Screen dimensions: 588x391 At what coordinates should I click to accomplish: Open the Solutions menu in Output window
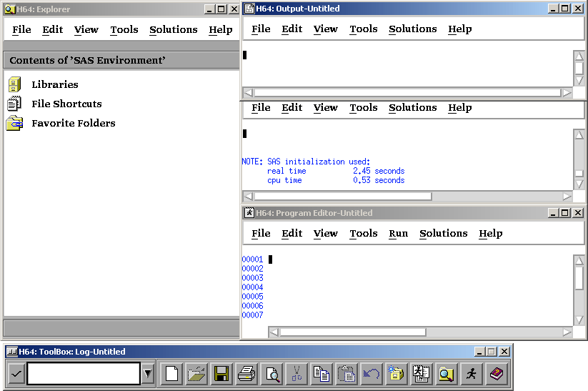[412, 29]
